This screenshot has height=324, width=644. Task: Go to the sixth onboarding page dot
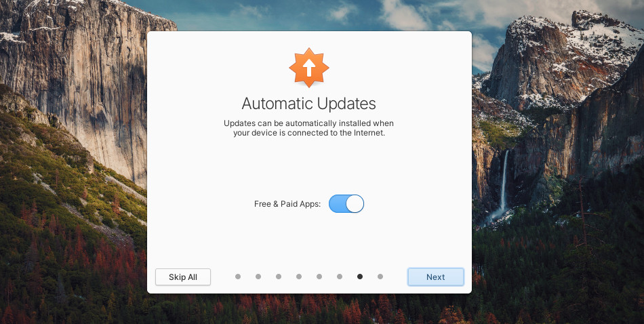(x=340, y=277)
